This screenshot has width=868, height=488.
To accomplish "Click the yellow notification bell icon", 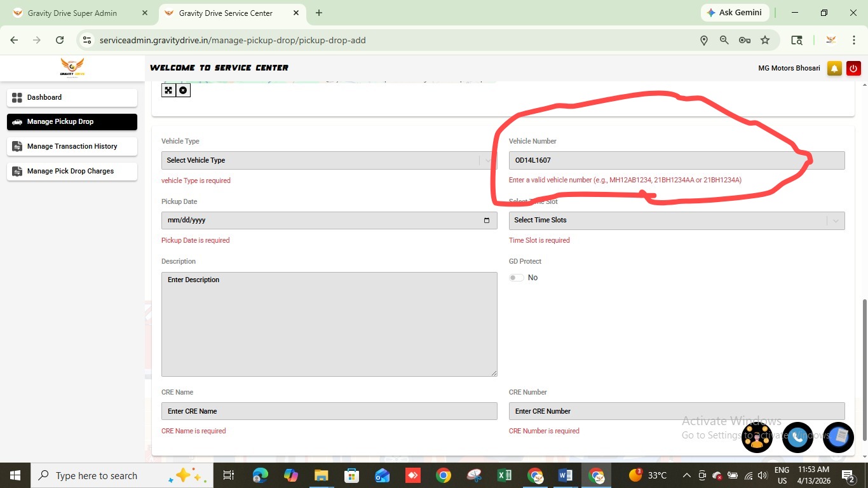I will coord(834,69).
